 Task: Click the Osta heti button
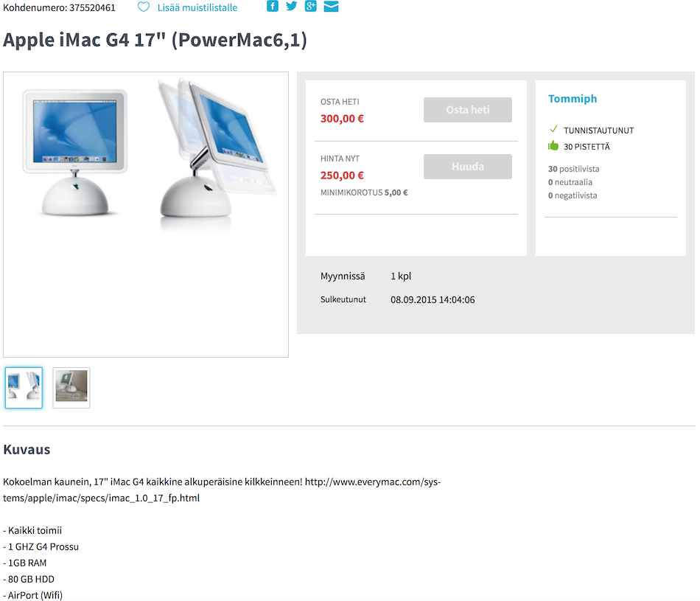click(467, 110)
